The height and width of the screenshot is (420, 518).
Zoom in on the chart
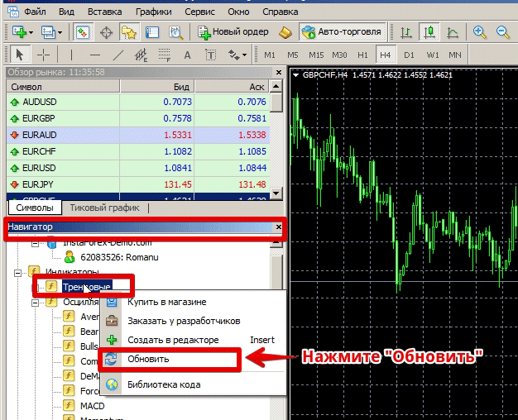[x=479, y=32]
